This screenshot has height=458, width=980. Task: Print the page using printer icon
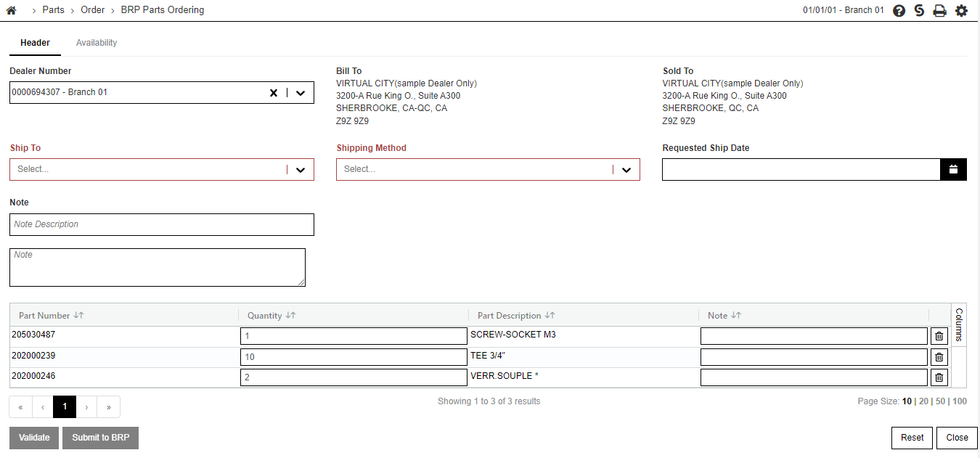point(939,11)
